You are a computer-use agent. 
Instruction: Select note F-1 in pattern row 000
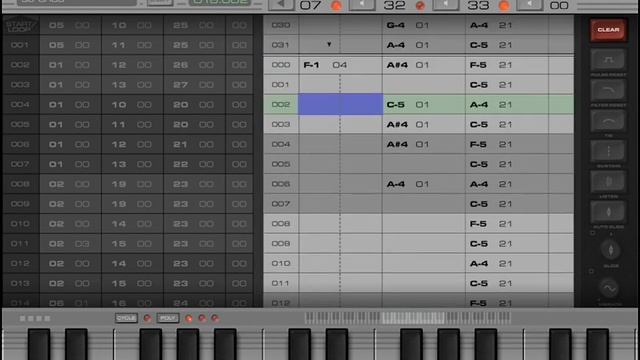point(311,65)
